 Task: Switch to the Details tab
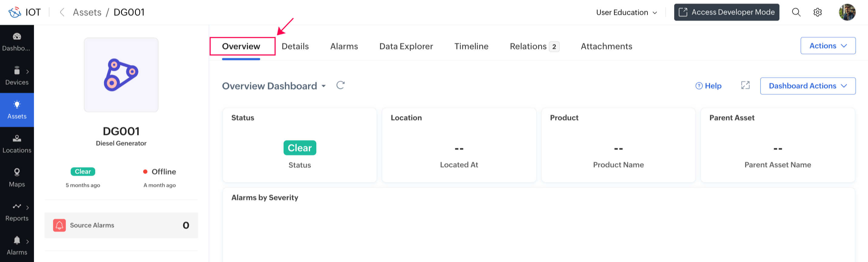coord(295,46)
